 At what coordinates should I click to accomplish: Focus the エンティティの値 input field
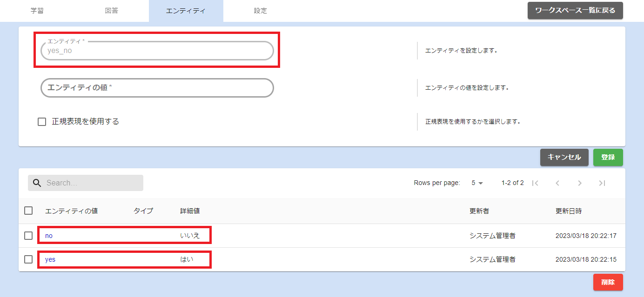coord(157,88)
